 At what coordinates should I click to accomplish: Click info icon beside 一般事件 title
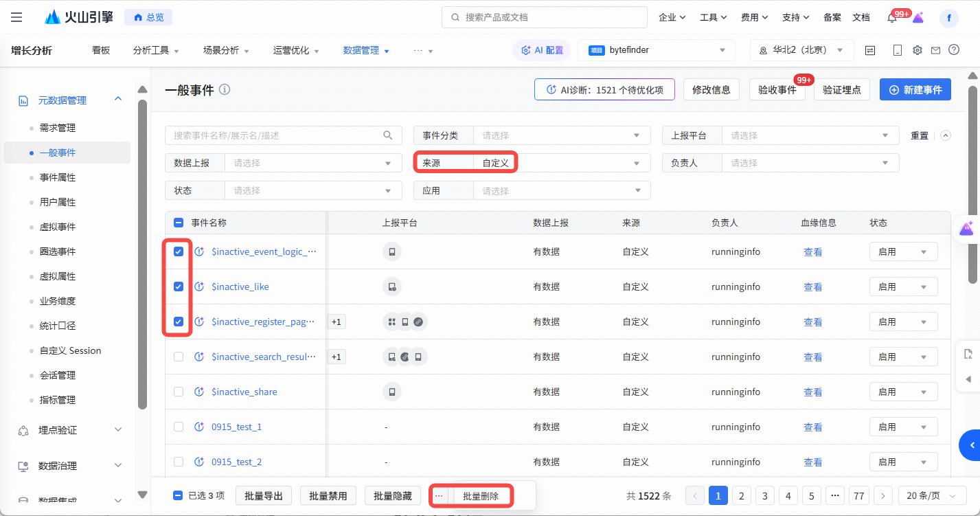225,90
